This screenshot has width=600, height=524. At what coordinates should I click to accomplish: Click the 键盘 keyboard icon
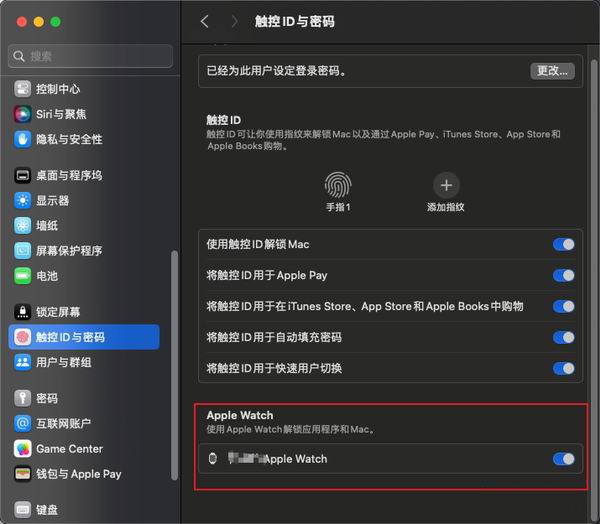click(23, 509)
